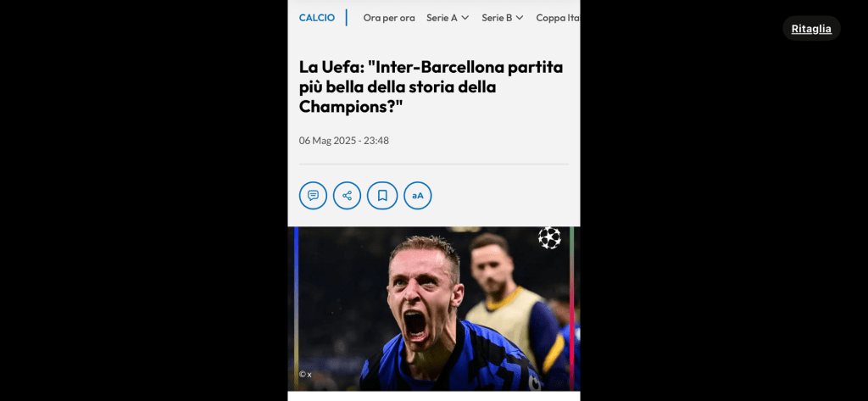Open the Serie B menu label
This screenshot has height=401, width=868.
click(x=497, y=18)
